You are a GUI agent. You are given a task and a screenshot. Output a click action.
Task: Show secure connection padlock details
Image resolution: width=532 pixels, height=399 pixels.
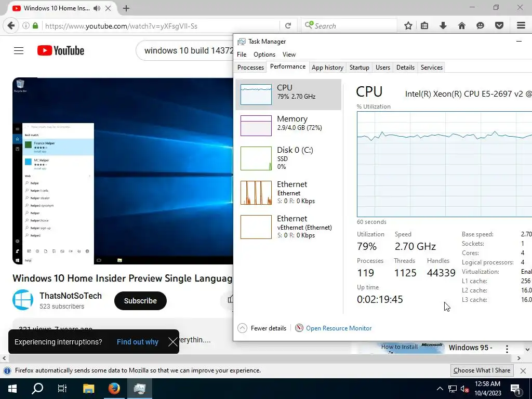pyautogui.click(x=35, y=26)
